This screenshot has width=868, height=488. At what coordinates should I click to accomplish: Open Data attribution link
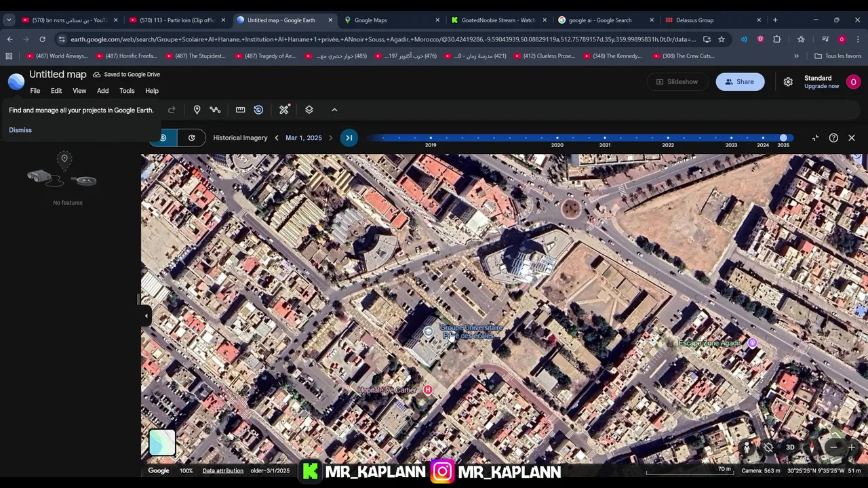click(222, 470)
